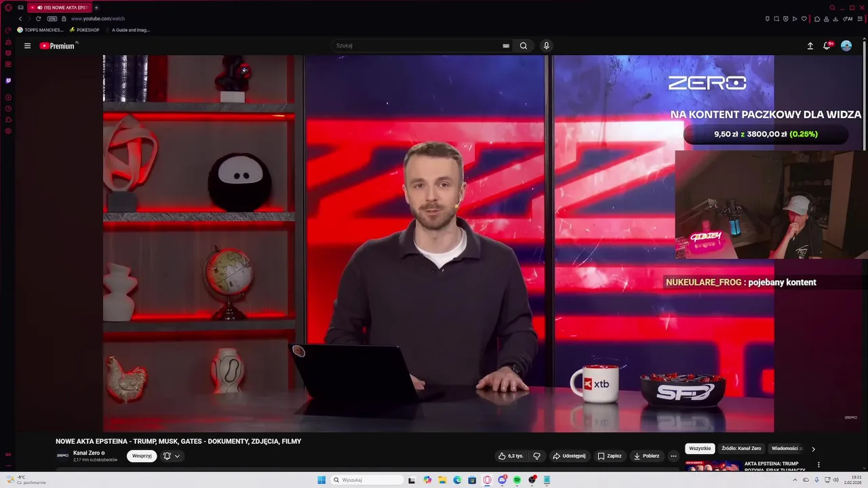The image size is (868, 488).
Task: Expand notification bell preferences dropdown
Action: [172, 456]
